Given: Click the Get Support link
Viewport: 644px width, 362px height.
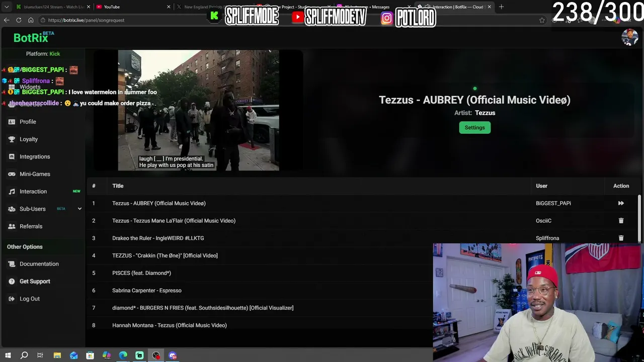Looking at the screenshot, I should coord(35,282).
